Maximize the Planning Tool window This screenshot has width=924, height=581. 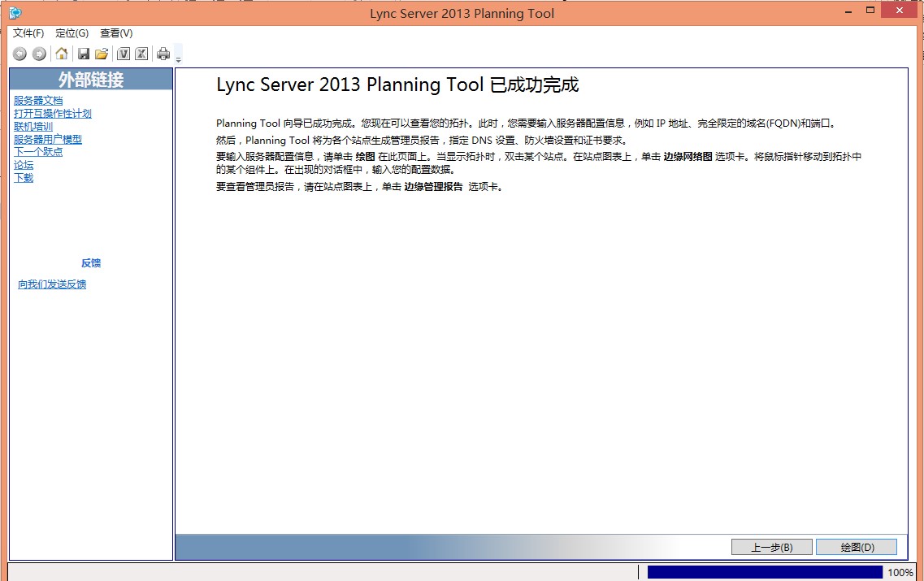(870, 10)
